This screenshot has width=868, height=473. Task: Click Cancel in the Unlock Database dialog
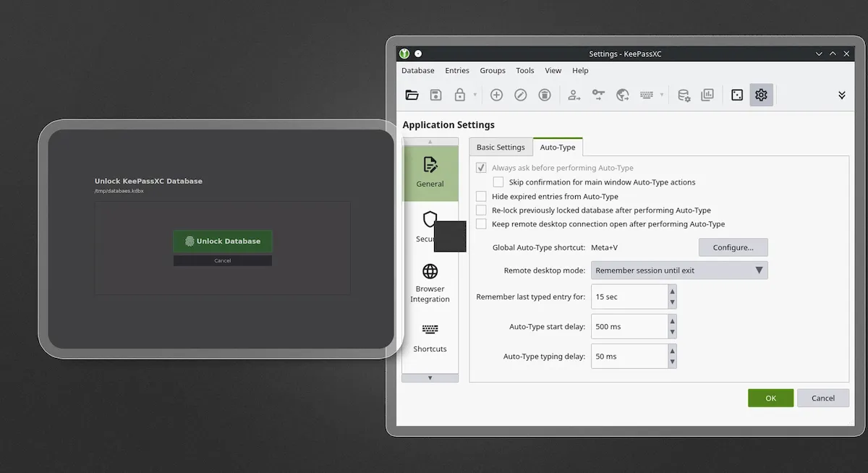(x=223, y=260)
